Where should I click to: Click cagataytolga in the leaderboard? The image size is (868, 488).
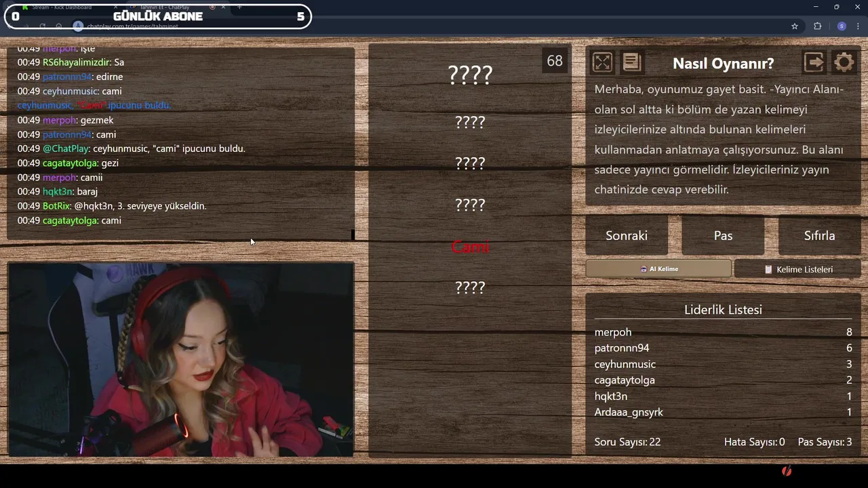(x=625, y=380)
